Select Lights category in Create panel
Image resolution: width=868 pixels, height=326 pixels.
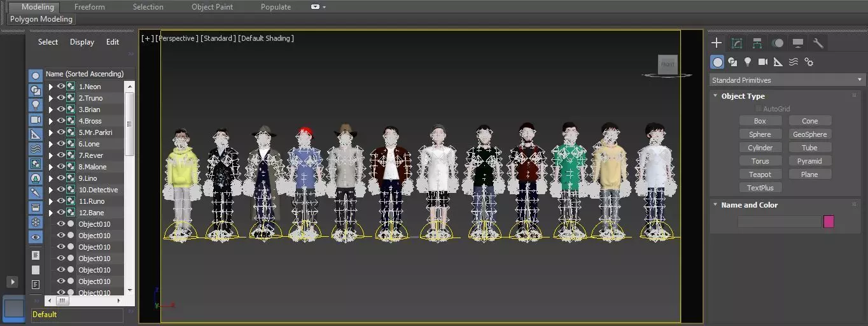(x=748, y=62)
